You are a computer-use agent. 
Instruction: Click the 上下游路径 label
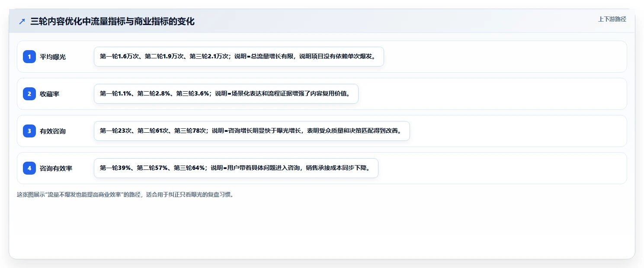[612, 19]
